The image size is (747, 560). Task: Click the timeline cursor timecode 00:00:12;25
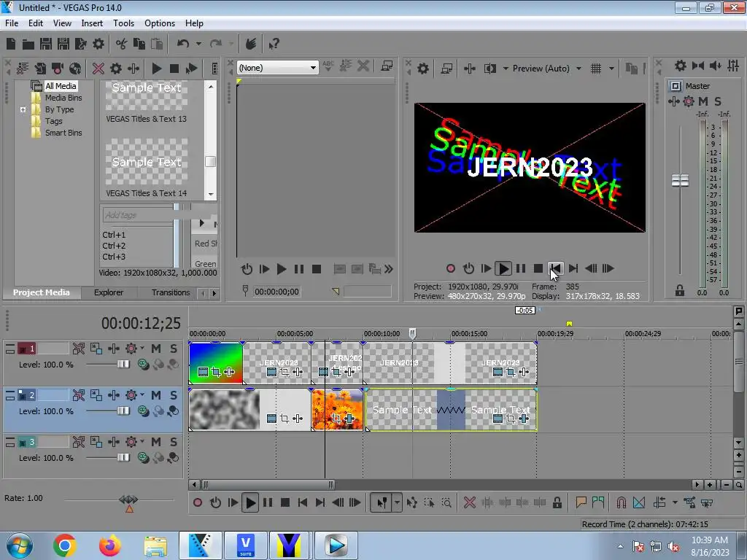(x=141, y=323)
